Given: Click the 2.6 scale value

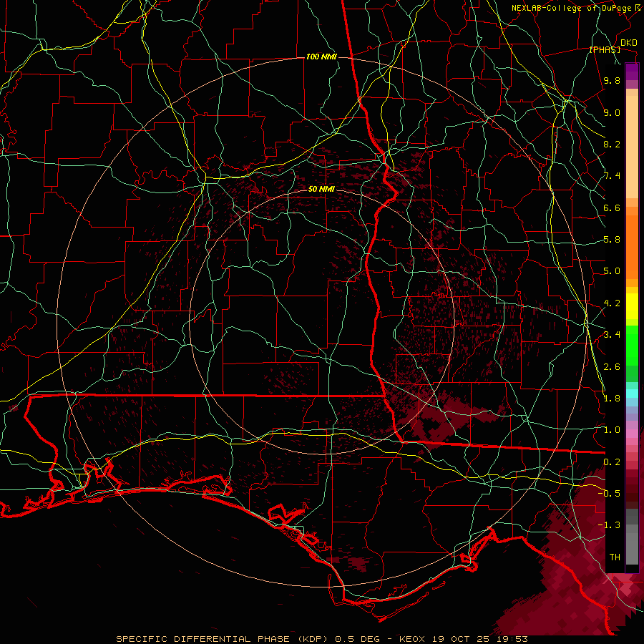Looking at the screenshot, I should coord(612,366).
